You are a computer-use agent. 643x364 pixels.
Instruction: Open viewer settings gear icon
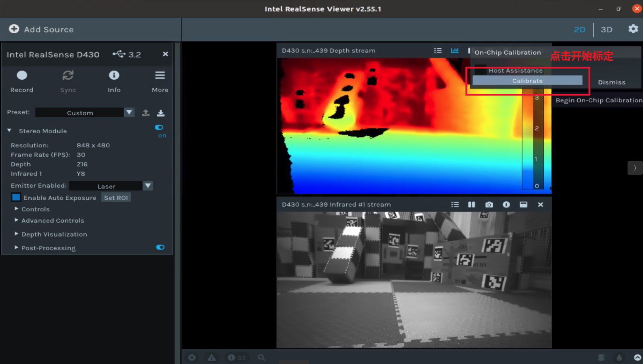(x=633, y=29)
